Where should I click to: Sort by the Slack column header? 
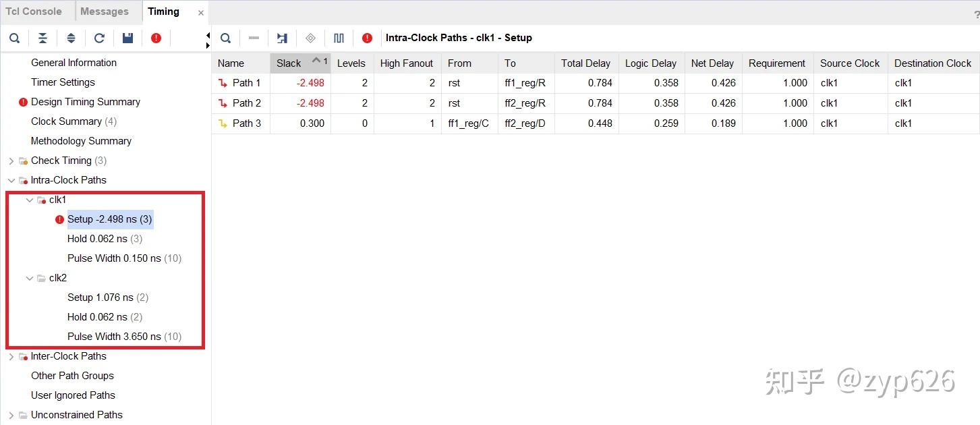tap(300, 63)
